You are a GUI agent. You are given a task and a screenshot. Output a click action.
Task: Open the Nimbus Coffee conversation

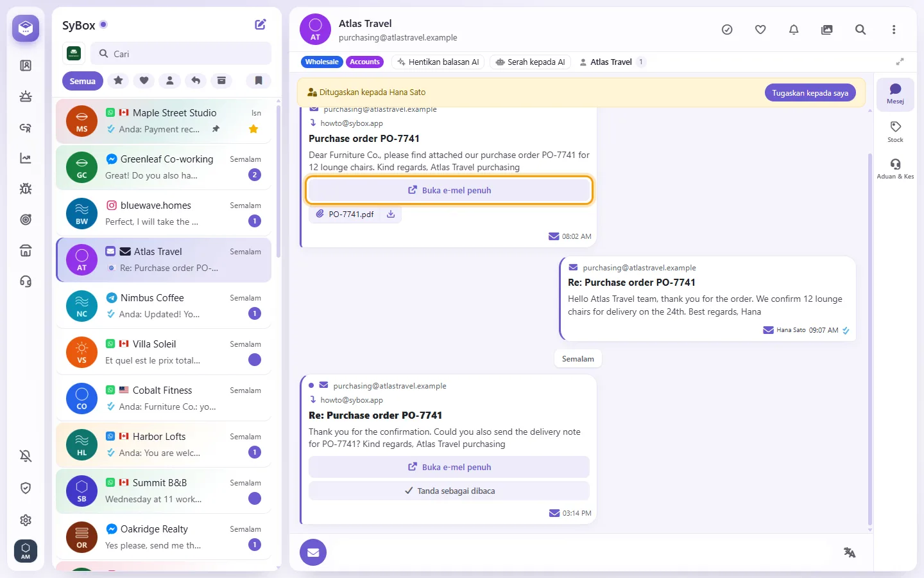164,306
